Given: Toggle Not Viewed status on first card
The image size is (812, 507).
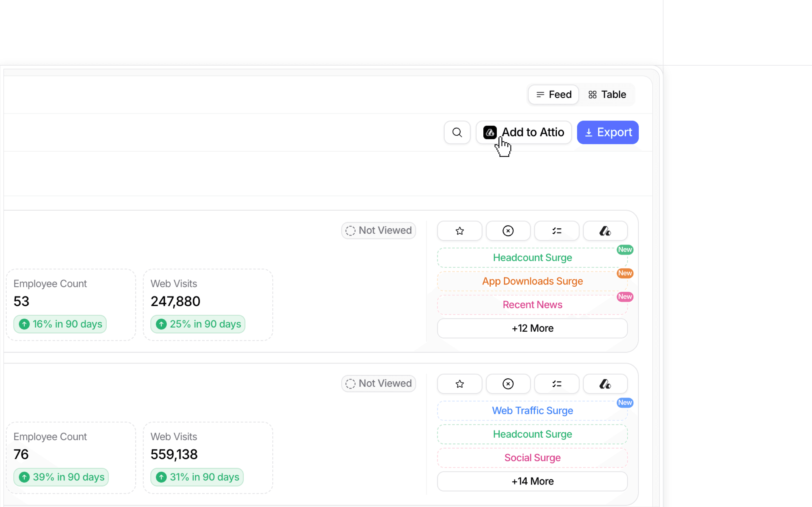Looking at the screenshot, I should (379, 230).
